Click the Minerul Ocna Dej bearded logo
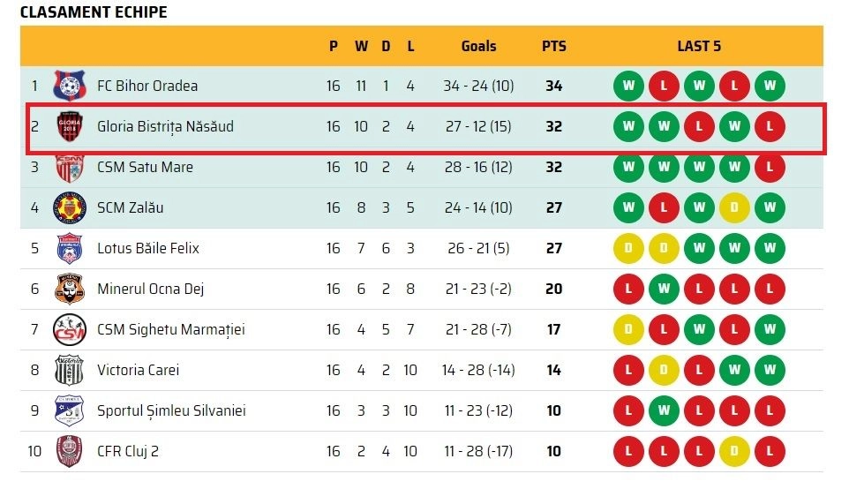Viewport: 849px width, 504px height. [x=70, y=289]
